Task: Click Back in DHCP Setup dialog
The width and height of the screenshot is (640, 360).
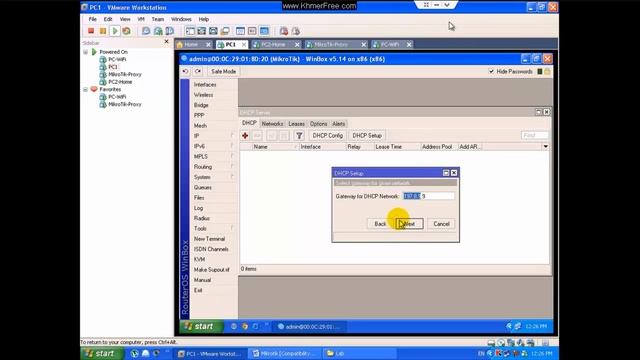Action: pyautogui.click(x=380, y=224)
